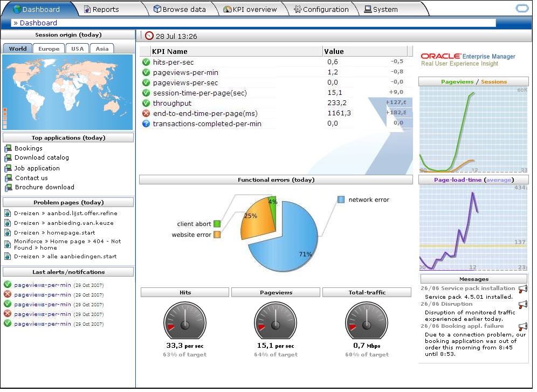Image resolution: width=537 pixels, height=392 pixels.
Task: Click the green status icon for pageviews-per-min KPI
Action: (146, 72)
